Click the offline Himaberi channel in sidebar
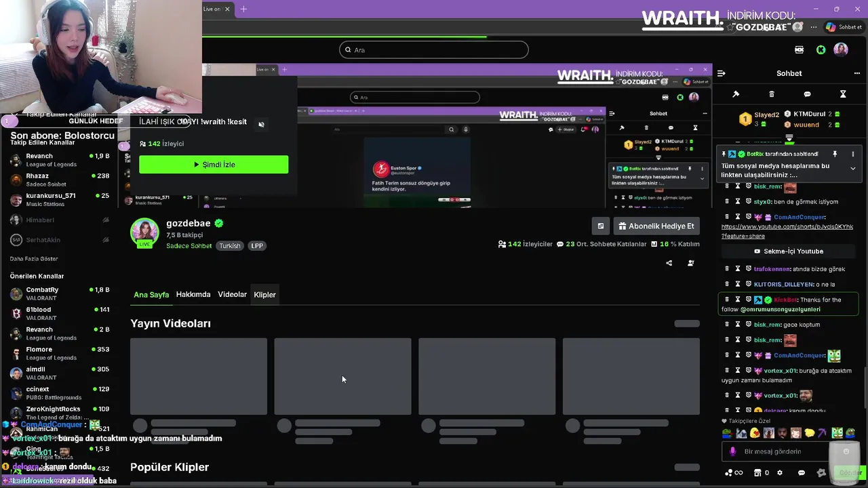 (60, 220)
